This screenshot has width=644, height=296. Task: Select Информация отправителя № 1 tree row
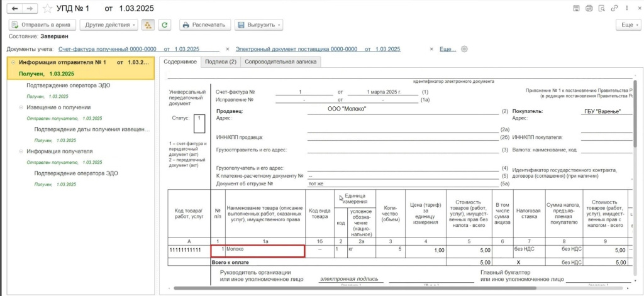[x=81, y=68]
